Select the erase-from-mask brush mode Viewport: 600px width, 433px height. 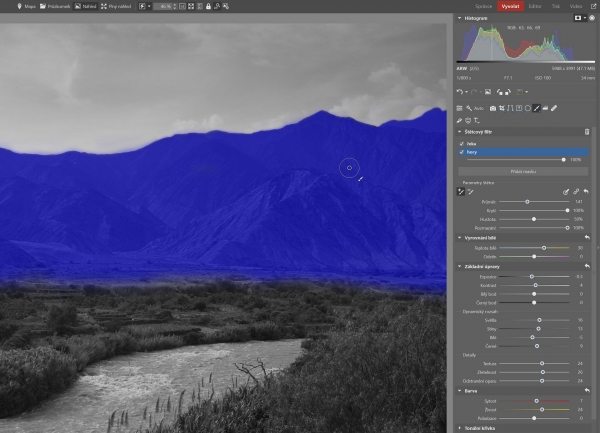(471, 192)
